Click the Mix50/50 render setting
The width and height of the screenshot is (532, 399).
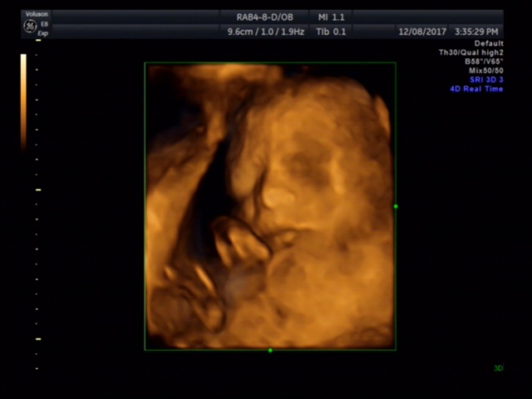(485, 70)
